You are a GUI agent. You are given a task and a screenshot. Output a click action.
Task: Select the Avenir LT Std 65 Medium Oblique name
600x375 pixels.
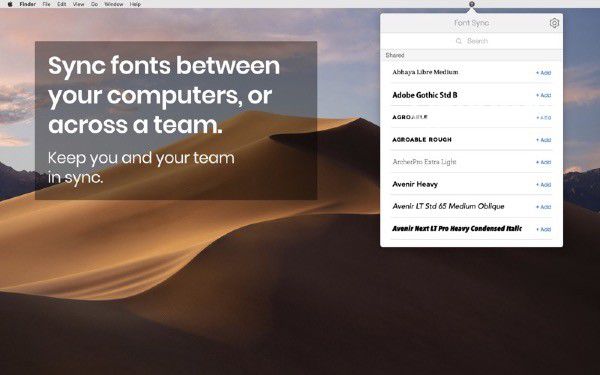click(448, 206)
